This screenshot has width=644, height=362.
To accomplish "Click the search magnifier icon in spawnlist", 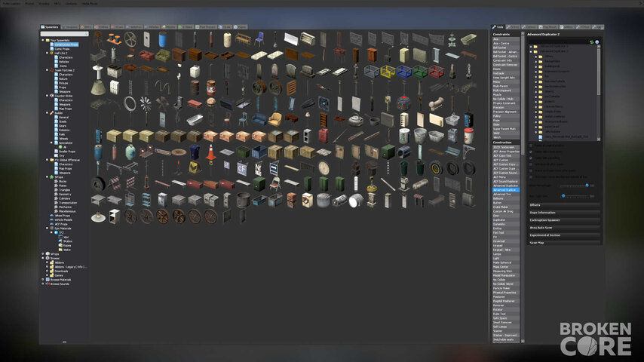I will pyautogui.click(x=86, y=34).
